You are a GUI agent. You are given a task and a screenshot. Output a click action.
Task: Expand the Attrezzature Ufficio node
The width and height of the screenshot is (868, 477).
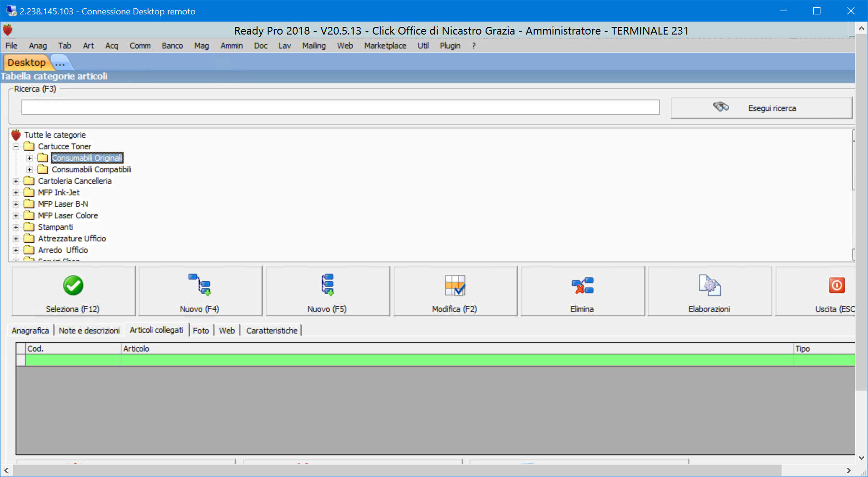pos(16,238)
